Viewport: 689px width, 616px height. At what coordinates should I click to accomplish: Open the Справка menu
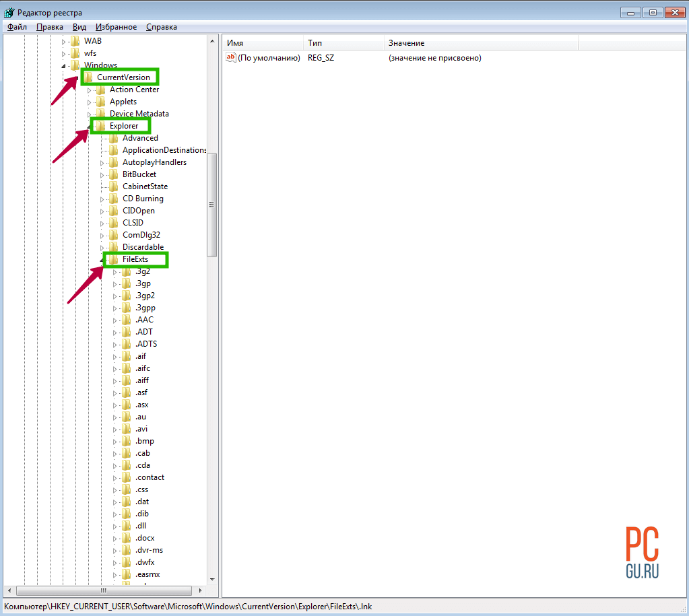[x=162, y=27]
